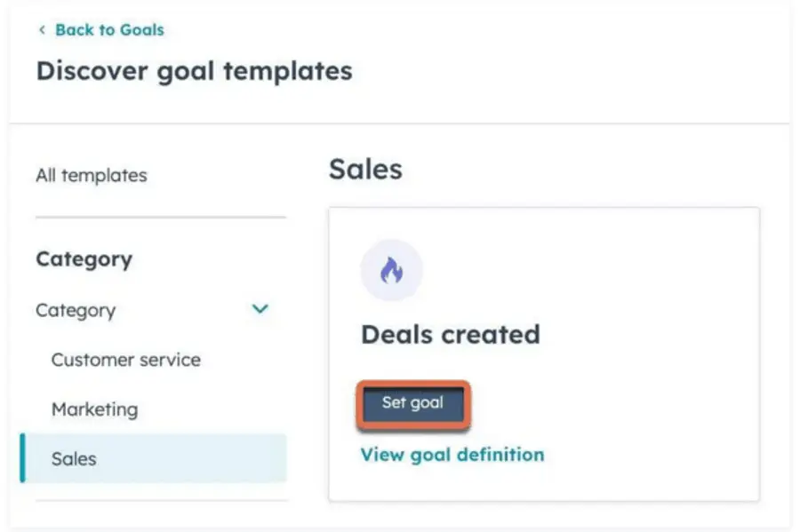This screenshot has width=800, height=532.
Task: Click the highlighted Sales sidebar entry
Action: pos(73,458)
